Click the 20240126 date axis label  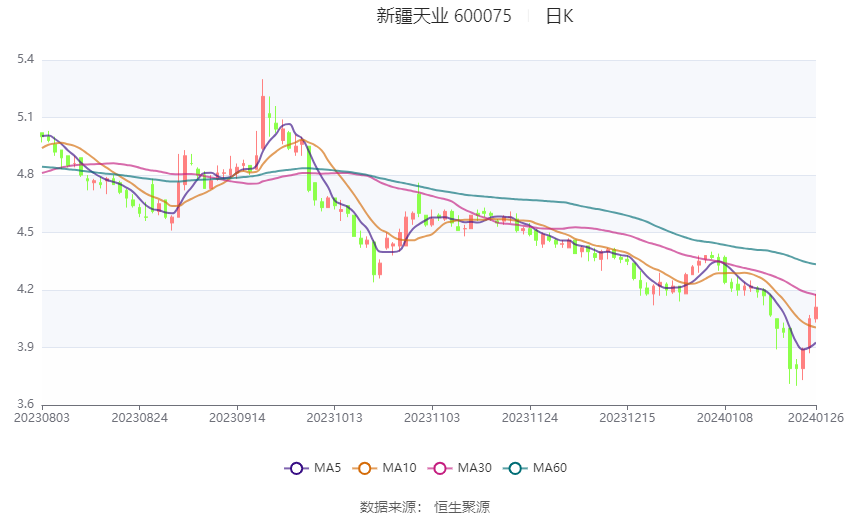815,418
